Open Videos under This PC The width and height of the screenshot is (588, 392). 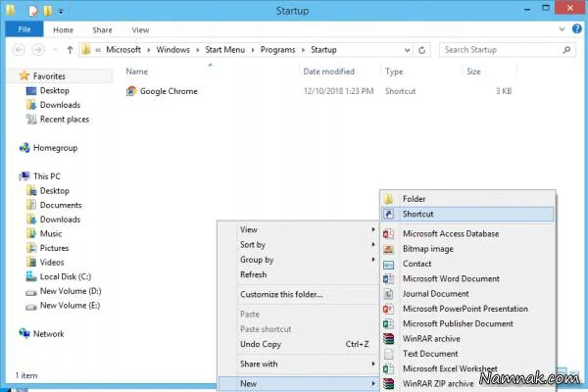coord(52,263)
